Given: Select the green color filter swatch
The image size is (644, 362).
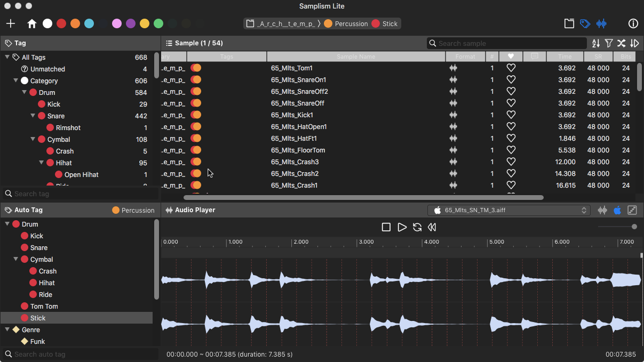Looking at the screenshot, I should click(158, 23).
